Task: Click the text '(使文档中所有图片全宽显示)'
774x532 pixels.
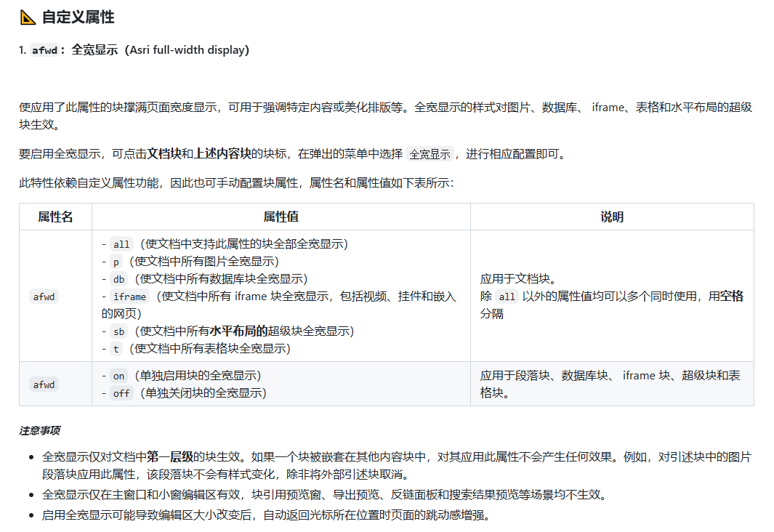Action: pyautogui.click(x=204, y=261)
